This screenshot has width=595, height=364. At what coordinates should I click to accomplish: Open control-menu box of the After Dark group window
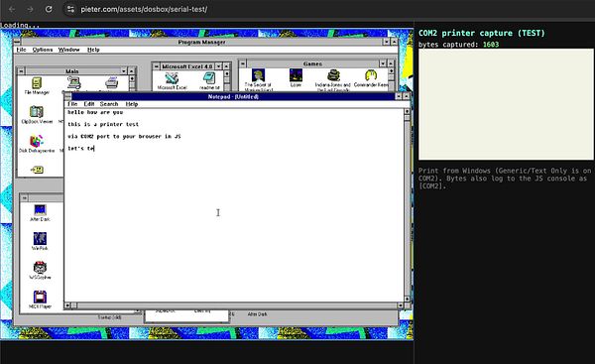click(x=24, y=197)
